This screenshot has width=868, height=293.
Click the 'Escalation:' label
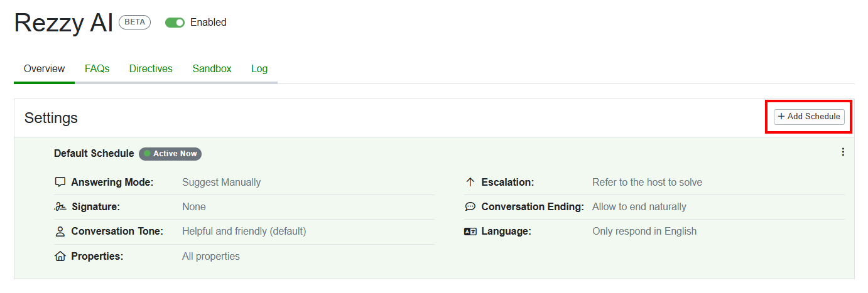pyautogui.click(x=507, y=183)
